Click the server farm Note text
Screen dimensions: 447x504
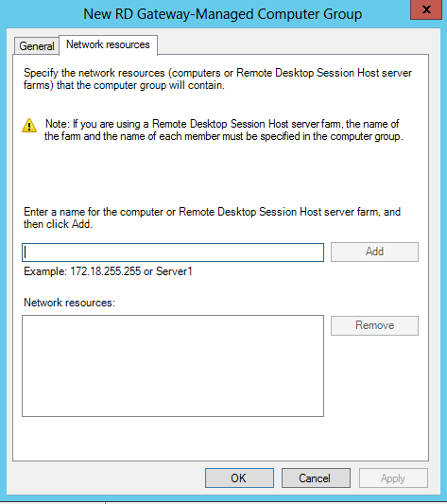224,130
